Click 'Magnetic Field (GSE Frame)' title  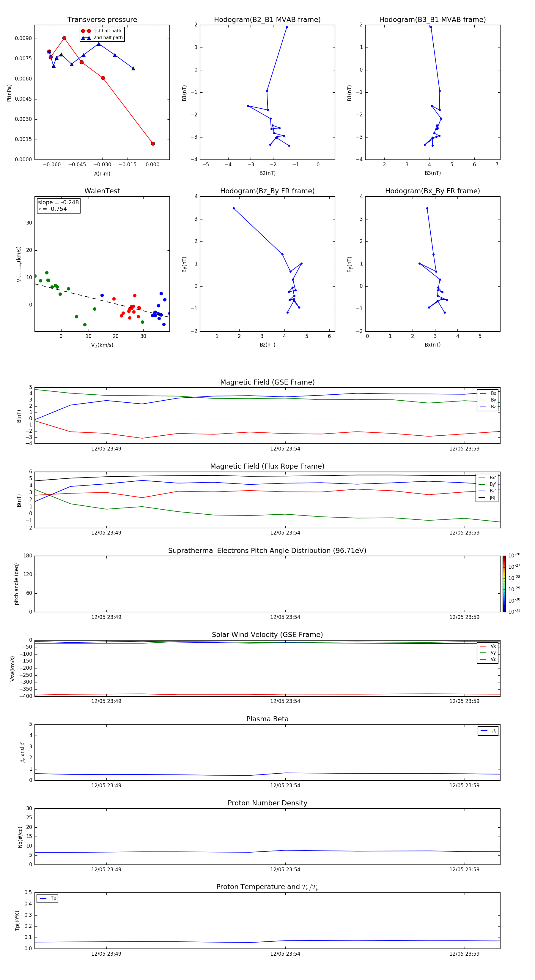click(267, 382)
